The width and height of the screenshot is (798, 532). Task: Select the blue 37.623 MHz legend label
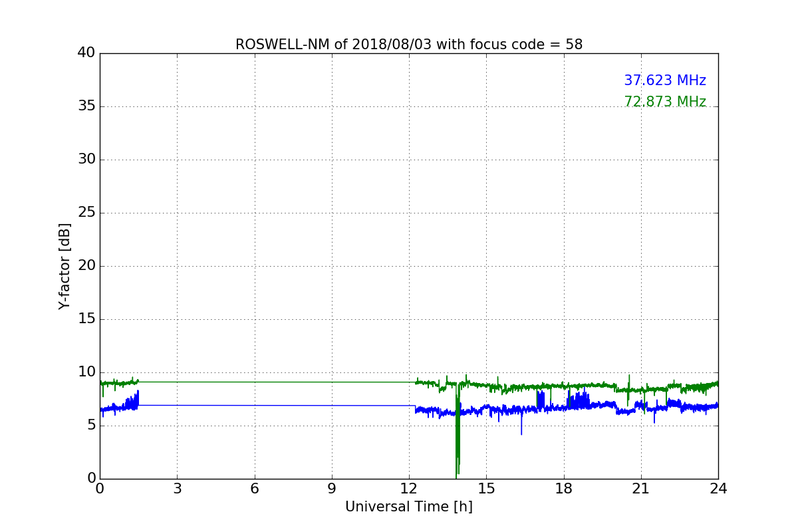point(665,80)
